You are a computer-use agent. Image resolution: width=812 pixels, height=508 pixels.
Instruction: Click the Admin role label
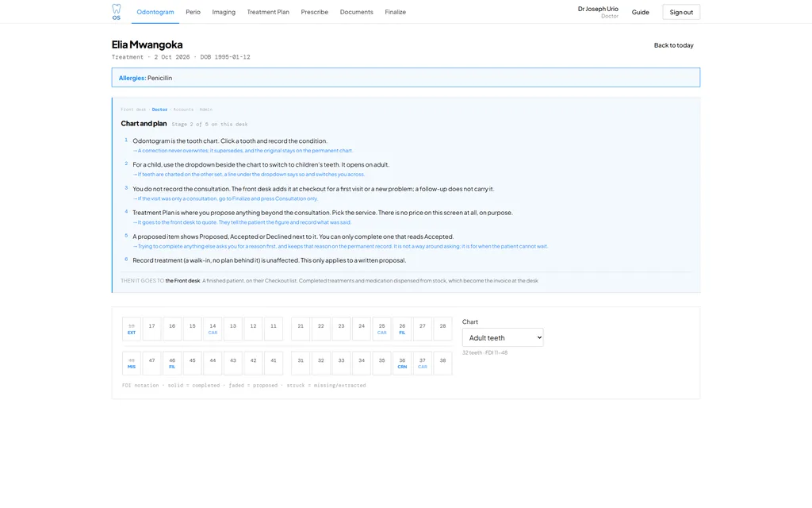tap(205, 110)
